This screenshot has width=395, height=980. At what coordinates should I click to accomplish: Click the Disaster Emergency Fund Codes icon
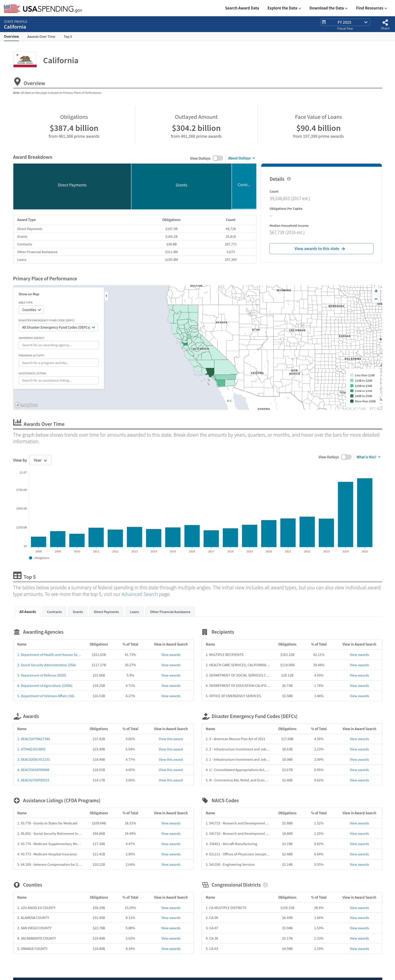click(x=206, y=716)
